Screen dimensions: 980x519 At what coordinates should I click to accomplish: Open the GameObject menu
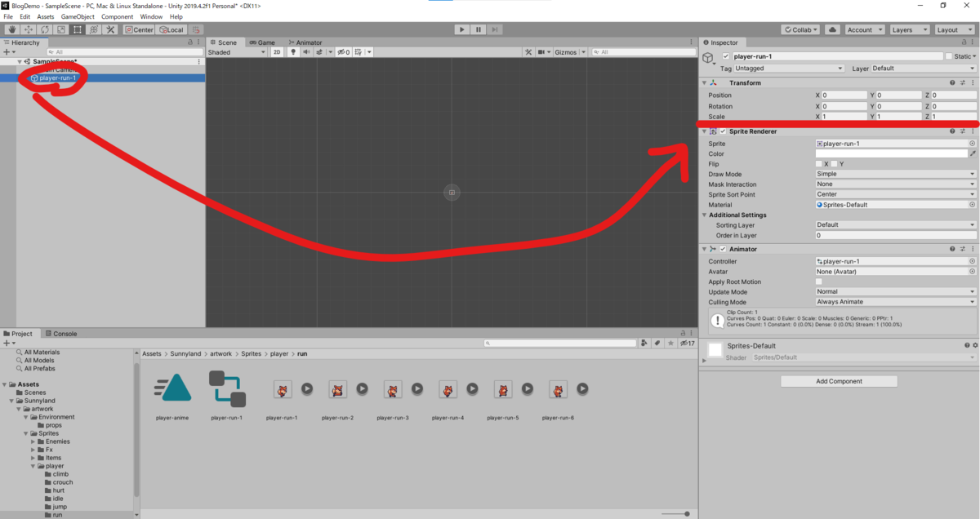78,16
